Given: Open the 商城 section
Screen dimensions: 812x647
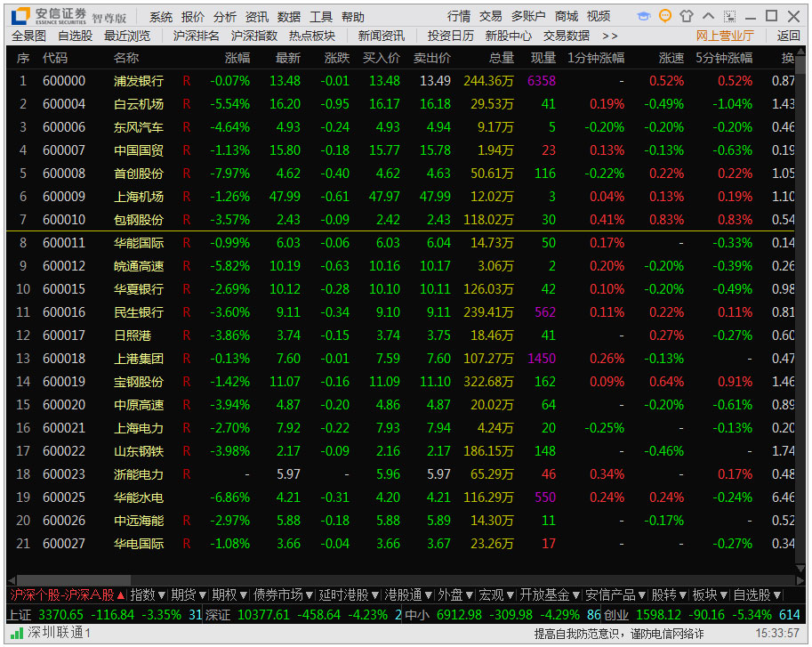Looking at the screenshot, I should [x=567, y=17].
